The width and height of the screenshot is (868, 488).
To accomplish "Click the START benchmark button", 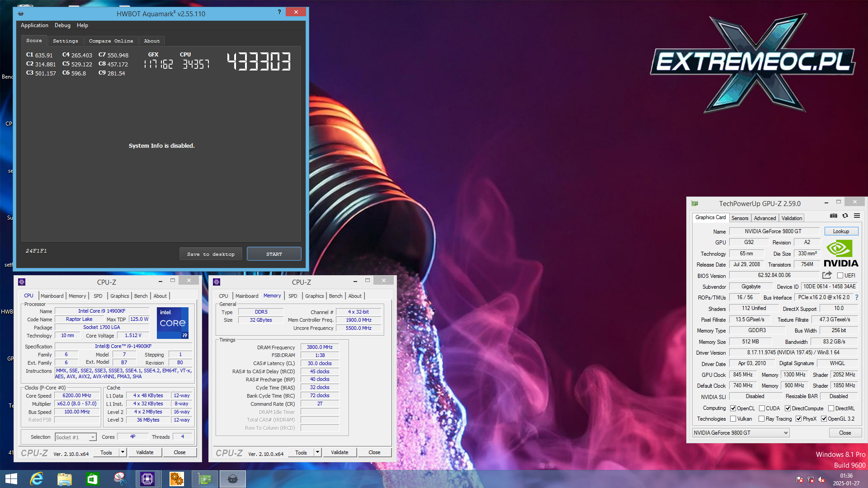I will point(274,254).
